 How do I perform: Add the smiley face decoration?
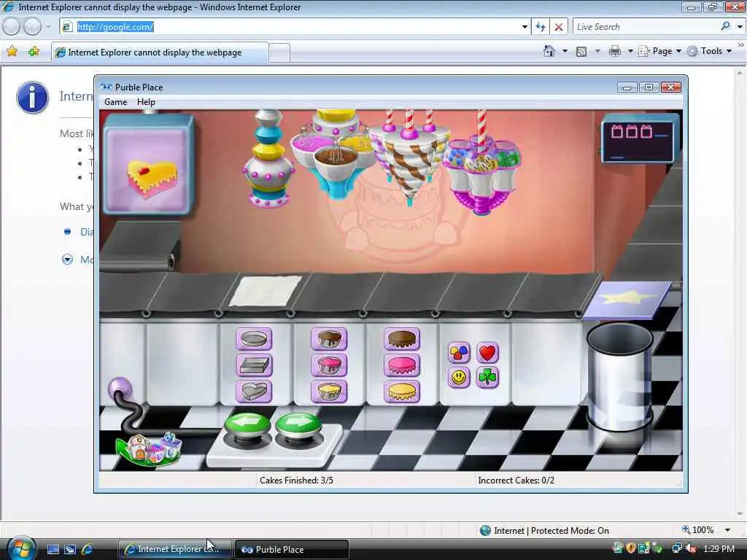459,378
